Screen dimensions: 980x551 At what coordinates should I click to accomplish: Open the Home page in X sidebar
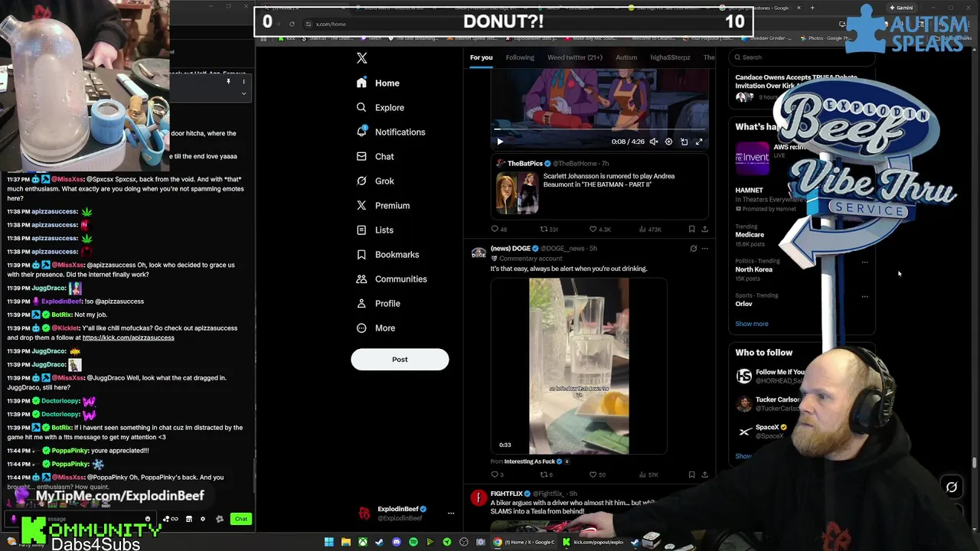click(x=378, y=83)
